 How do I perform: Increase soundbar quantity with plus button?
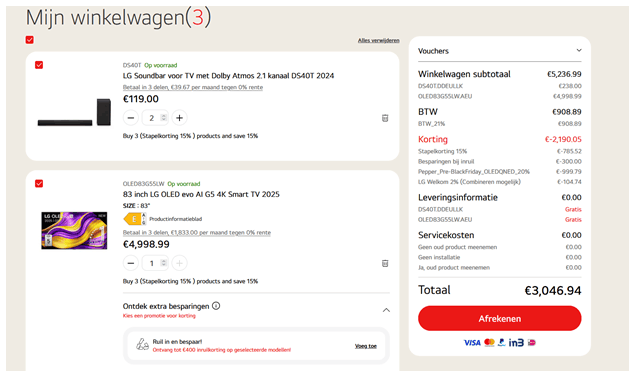click(179, 118)
